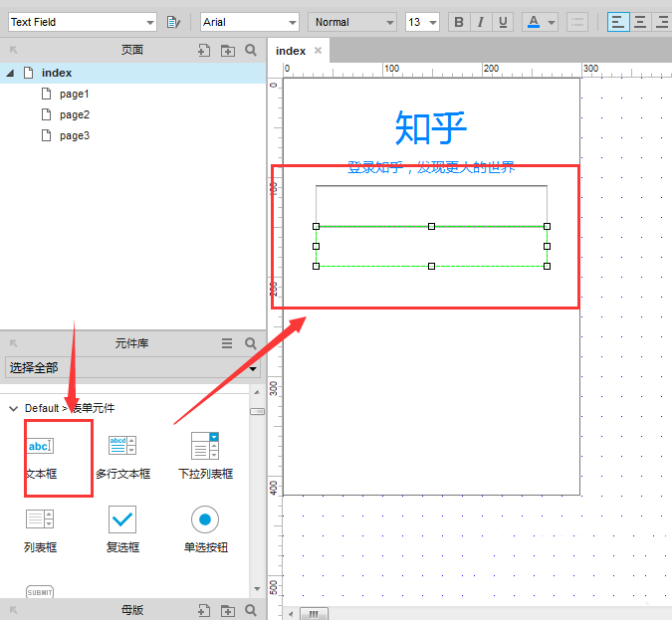Viewport: 672px width, 620px height.
Task: Select the 多行文本框 text area widget
Action: [x=123, y=457]
